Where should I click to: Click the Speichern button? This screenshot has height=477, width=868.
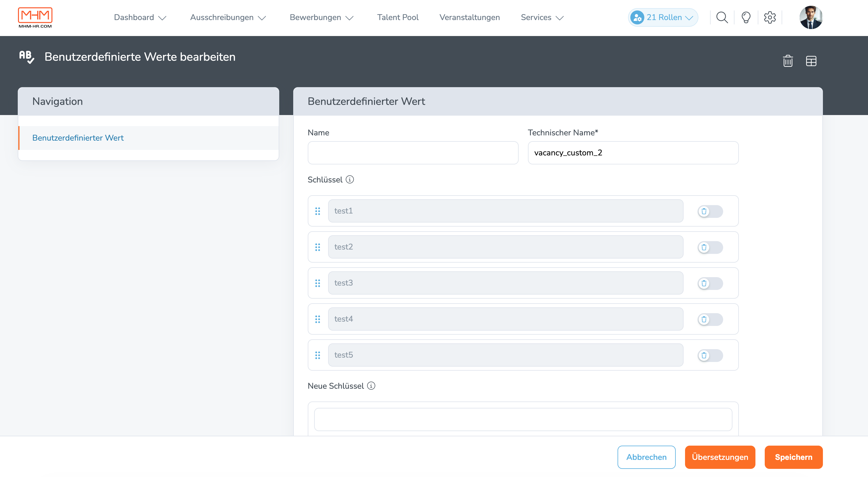(x=793, y=457)
